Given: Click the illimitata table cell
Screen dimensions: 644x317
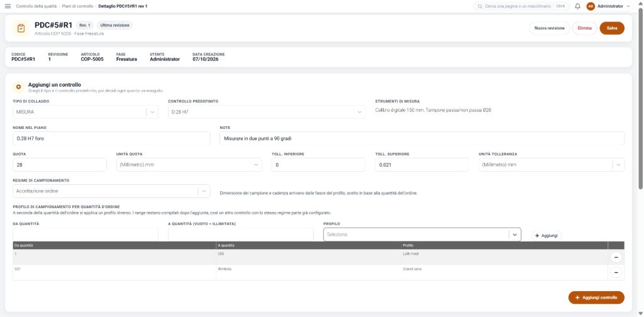Looking at the screenshot, I should pos(309,272).
